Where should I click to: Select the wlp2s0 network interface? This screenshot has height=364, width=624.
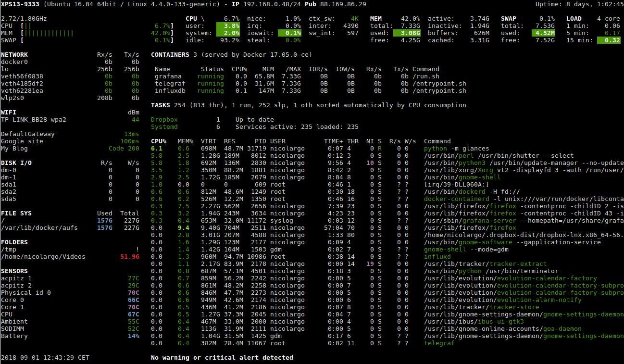[x=15, y=98]
